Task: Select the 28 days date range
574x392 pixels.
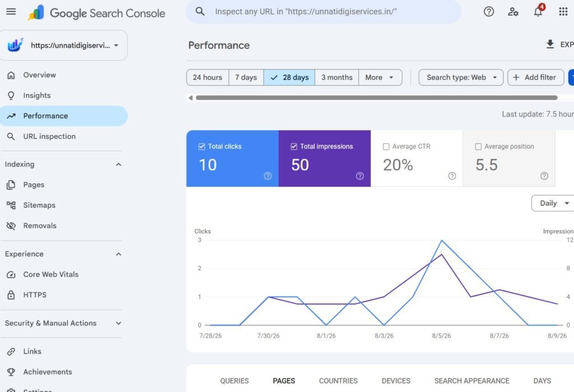Action: [289, 77]
